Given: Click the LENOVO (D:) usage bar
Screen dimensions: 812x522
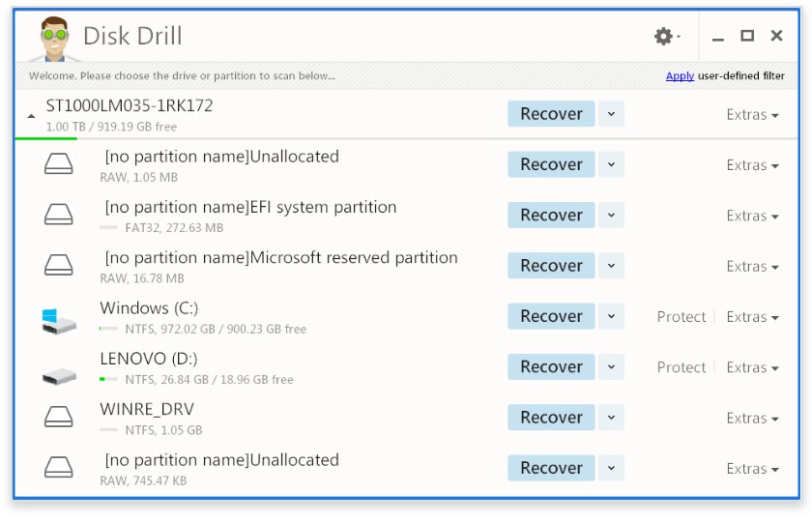Looking at the screenshot, I should (108, 380).
